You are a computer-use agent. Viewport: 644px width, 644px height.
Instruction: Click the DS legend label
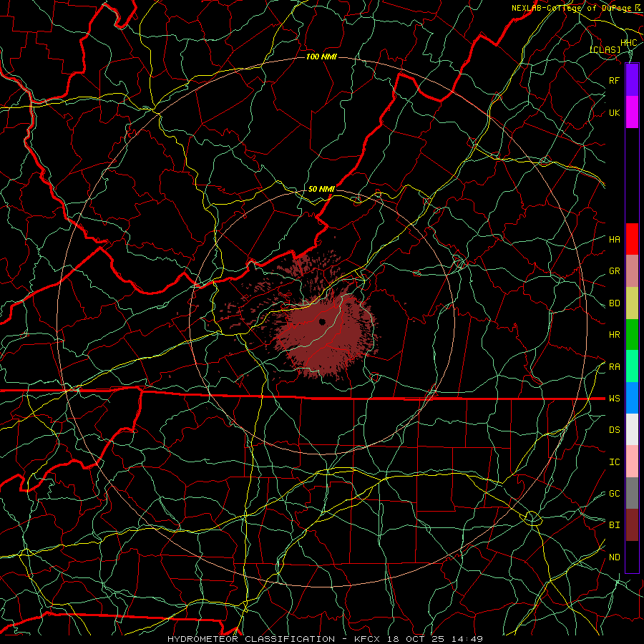coord(615,430)
